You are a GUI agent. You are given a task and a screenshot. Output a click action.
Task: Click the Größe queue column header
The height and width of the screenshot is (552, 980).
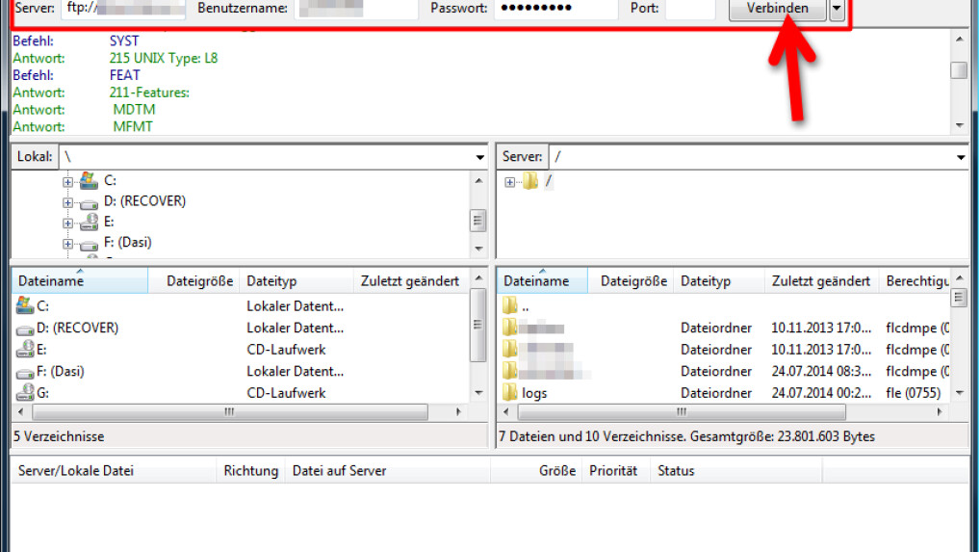coord(536,471)
